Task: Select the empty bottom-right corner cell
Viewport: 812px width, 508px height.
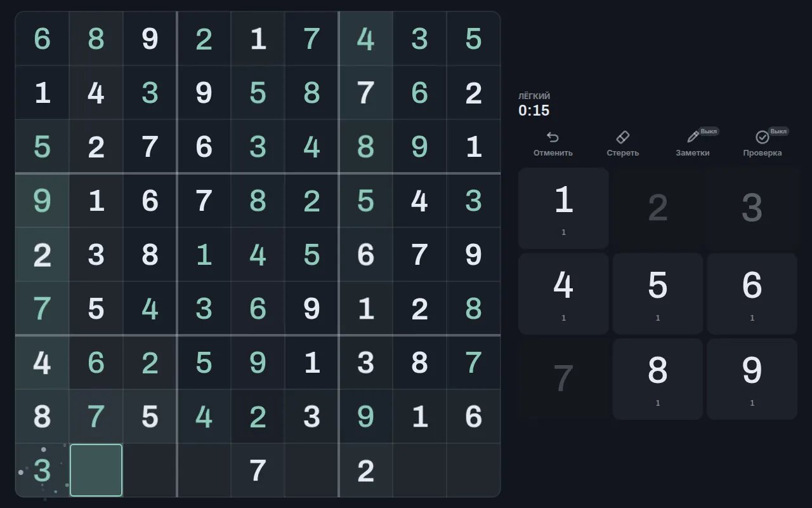Action: pos(473,471)
